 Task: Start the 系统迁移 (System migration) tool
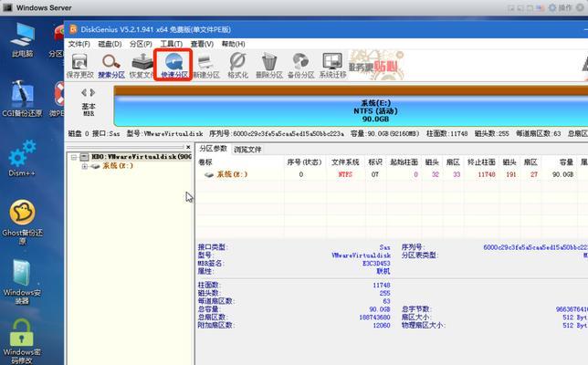pos(332,66)
